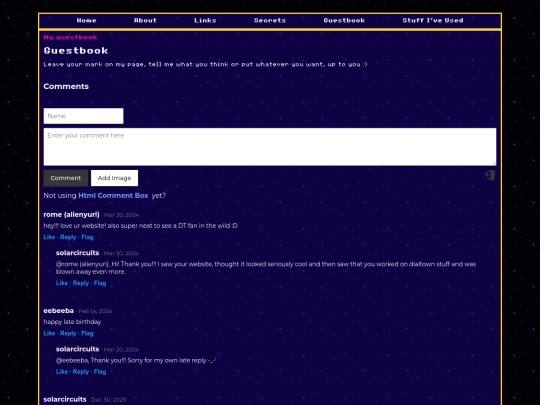Flag rome (alienyuri)'s comment
The image size is (540, 405).
pyautogui.click(x=87, y=237)
